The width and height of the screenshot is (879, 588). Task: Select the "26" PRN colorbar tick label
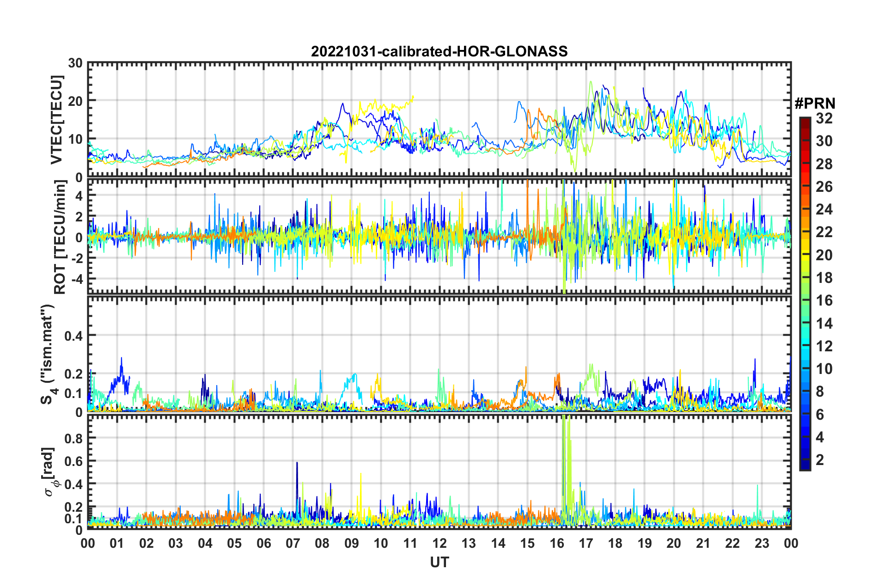[824, 187]
